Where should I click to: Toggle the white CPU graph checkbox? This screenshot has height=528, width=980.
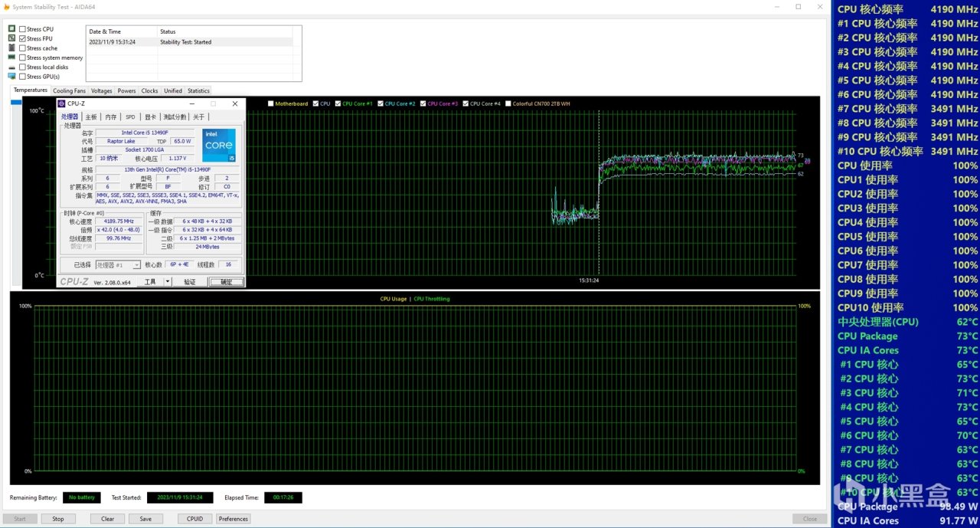click(x=315, y=103)
